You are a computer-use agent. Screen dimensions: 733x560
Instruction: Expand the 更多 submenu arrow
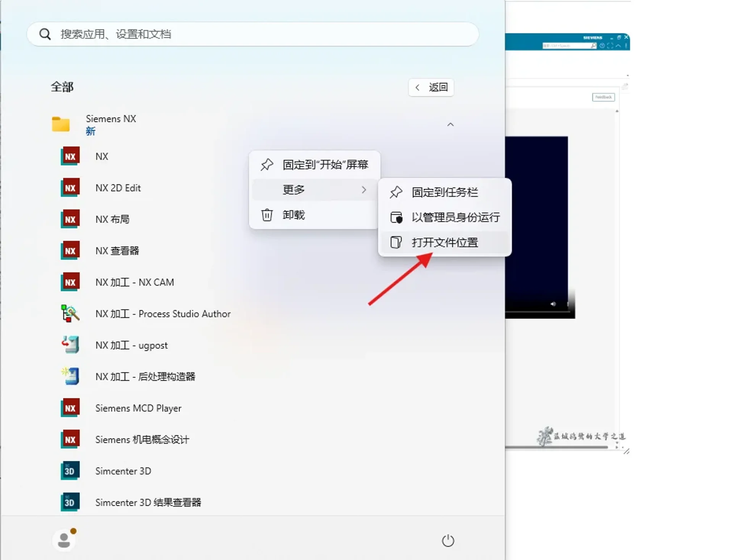coord(363,190)
